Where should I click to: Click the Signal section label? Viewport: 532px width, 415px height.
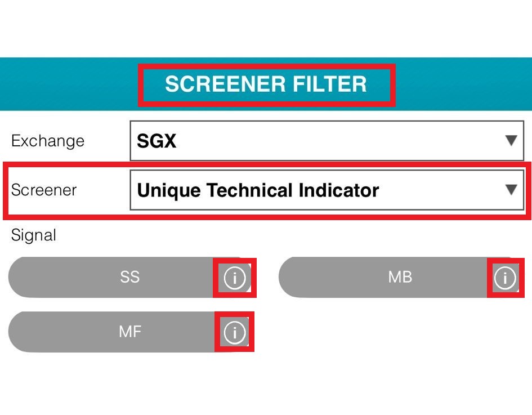click(34, 235)
